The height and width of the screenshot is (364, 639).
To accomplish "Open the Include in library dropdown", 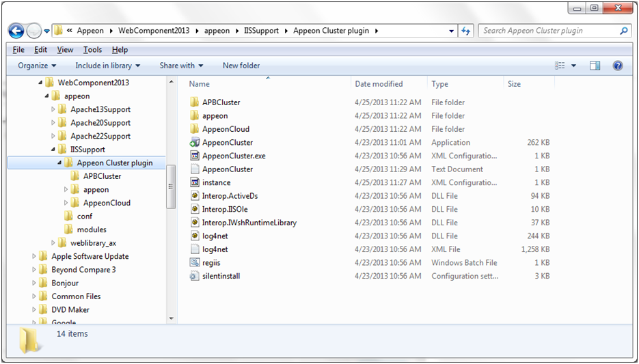I will 107,66.
